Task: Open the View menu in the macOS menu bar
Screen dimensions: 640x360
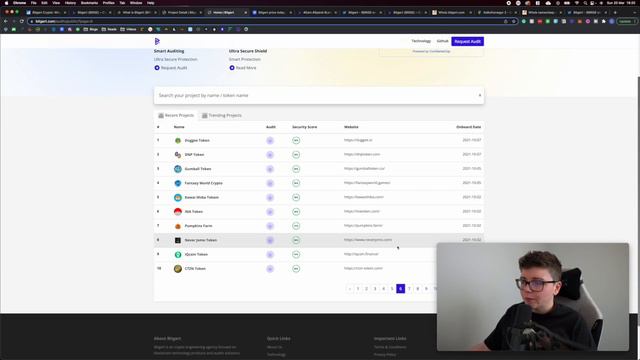Action: click(56, 3)
